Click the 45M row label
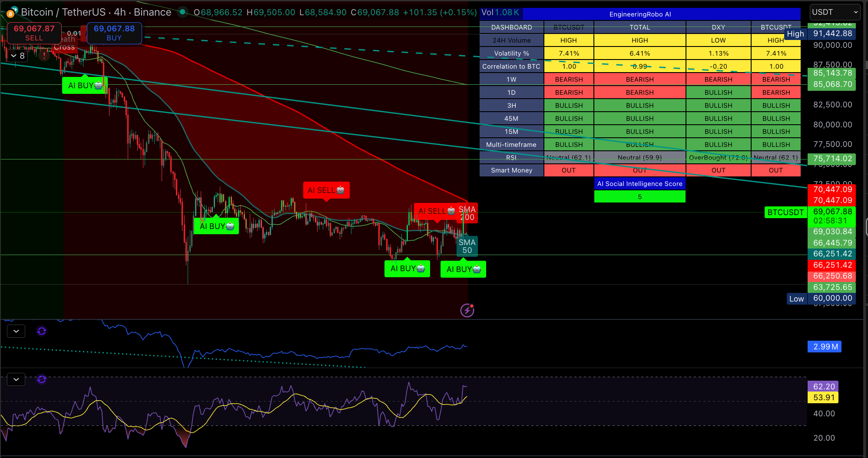Image resolution: width=868 pixels, height=458 pixels. (x=511, y=118)
